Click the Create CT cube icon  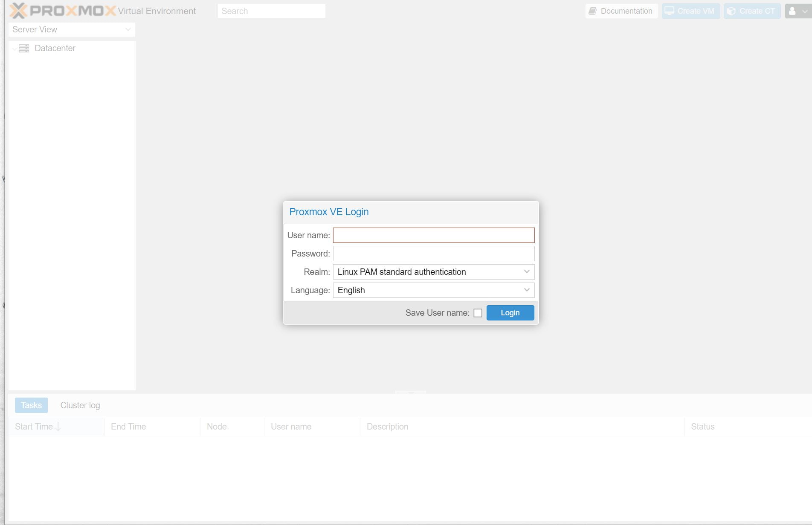point(731,11)
